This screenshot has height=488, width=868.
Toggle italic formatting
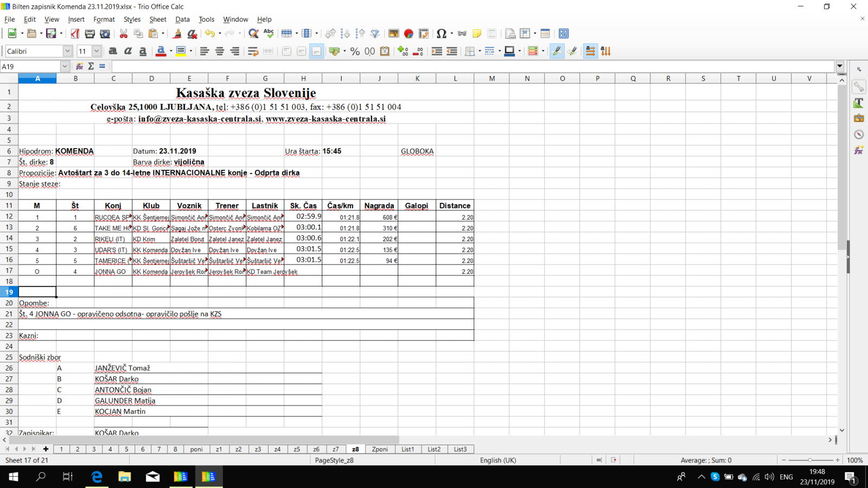coord(128,51)
